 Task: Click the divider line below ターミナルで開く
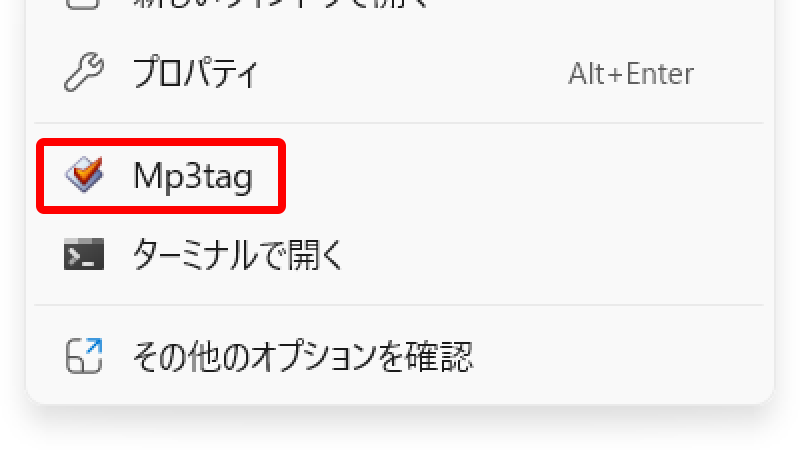point(399,305)
